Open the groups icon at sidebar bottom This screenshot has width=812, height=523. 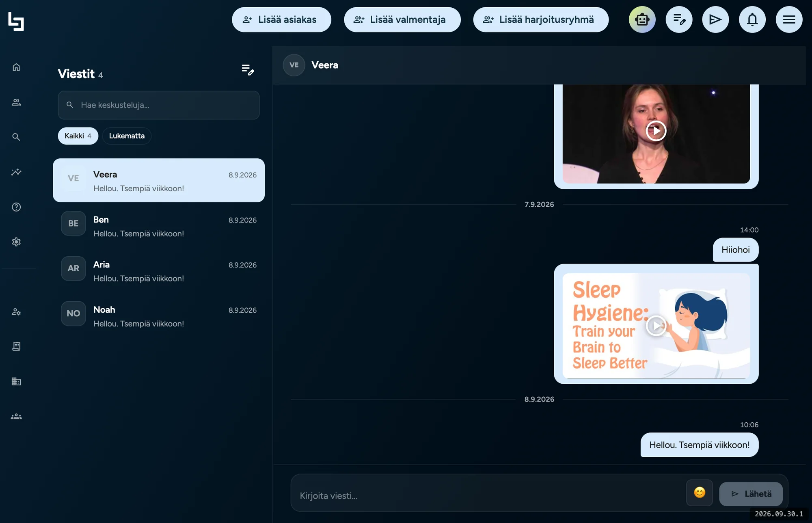[16, 416]
